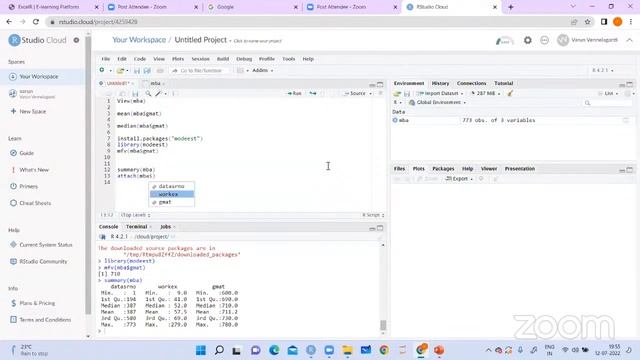Click the print icon in the main toolbar
Image resolution: width=640 pixels, height=360 pixels.
click(160, 71)
